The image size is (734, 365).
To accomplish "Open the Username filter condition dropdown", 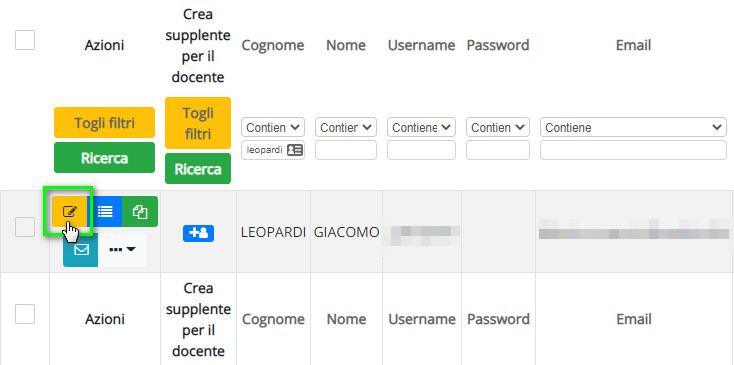I will click(421, 127).
